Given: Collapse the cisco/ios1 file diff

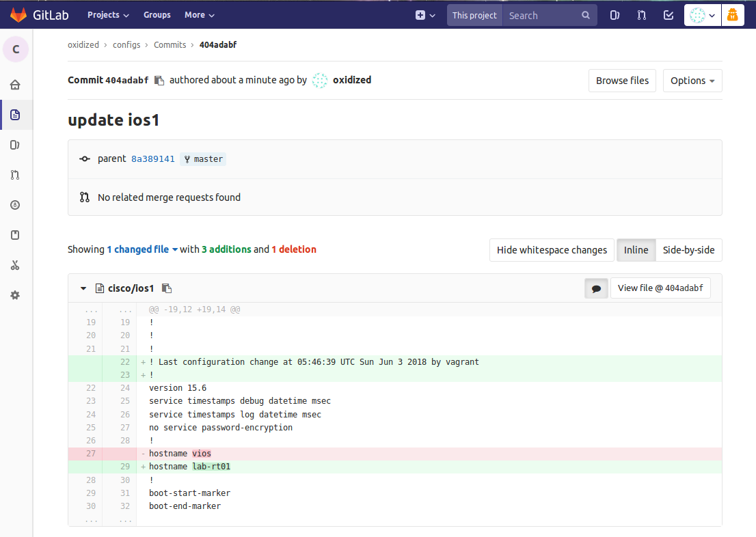Looking at the screenshot, I should [x=83, y=288].
